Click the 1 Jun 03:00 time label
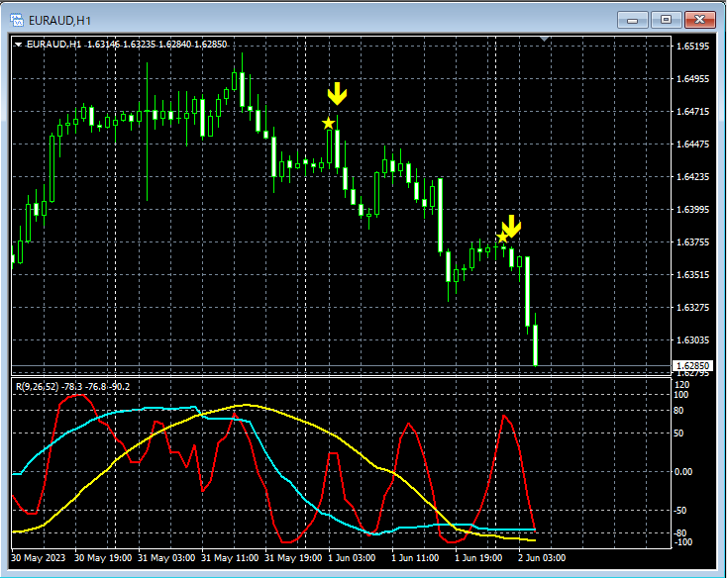728x578 pixels. (352, 557)
